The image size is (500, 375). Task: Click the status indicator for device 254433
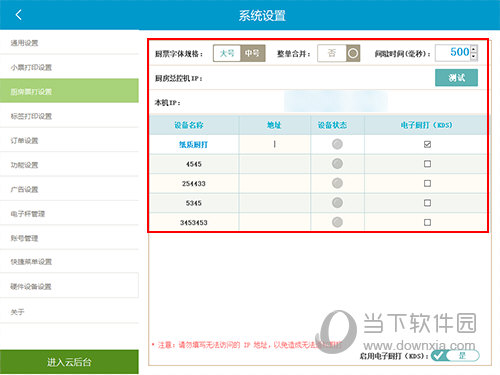click(x=337, y=183)
